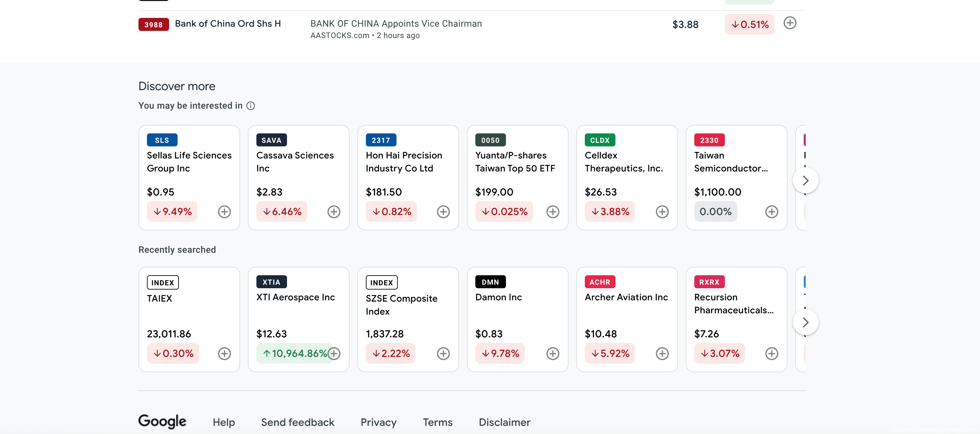Image resolution: width=980 pixels, height=434 pixels.
Task: Click info icon beside 'You may be interested in'
Action: [250, 106]
